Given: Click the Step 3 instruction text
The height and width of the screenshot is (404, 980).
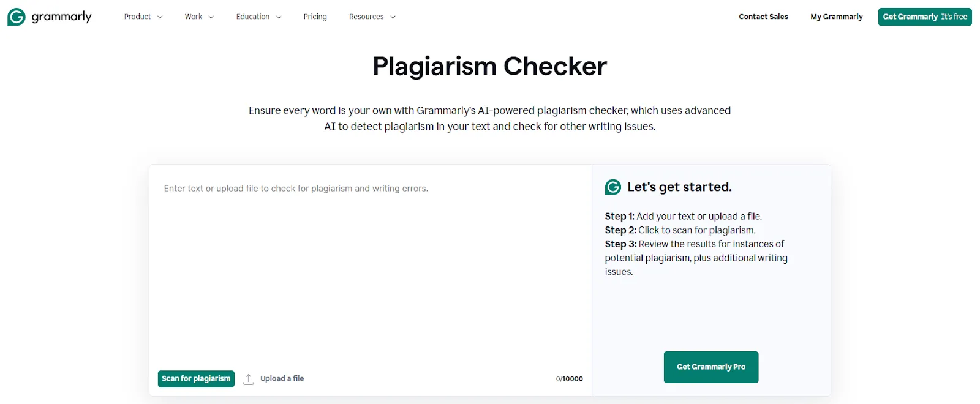Looking at the screenshot, I should [x=696, y=258].
